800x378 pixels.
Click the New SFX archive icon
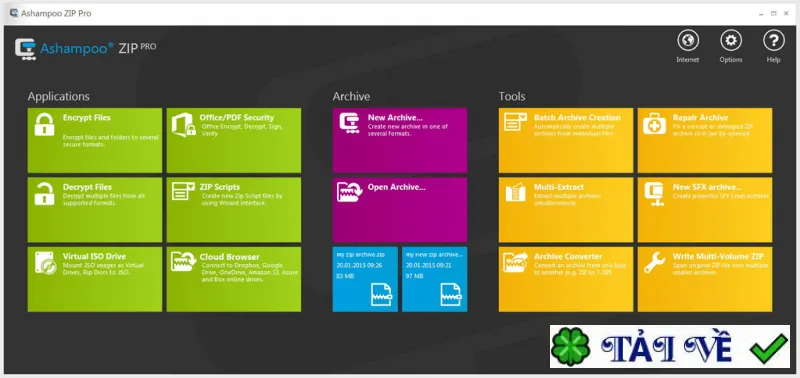(x=654, y=194)
